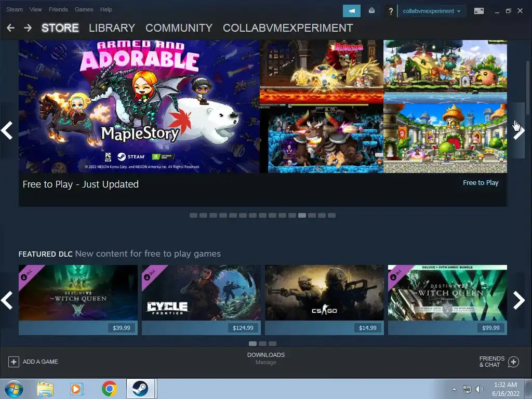The height and width of the screenshot is (399, 532).
Task: Click the Friends chat plus bubble icon
Action: pos(514,362)
